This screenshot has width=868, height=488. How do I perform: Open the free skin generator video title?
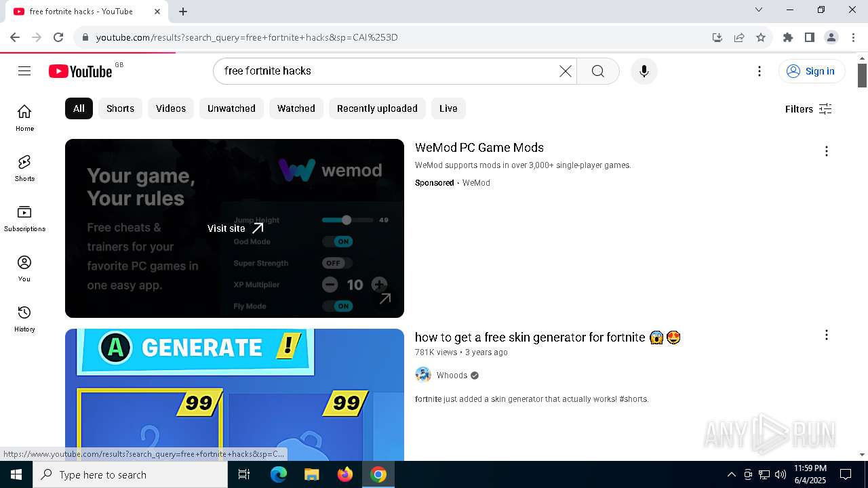pos(548,338)
